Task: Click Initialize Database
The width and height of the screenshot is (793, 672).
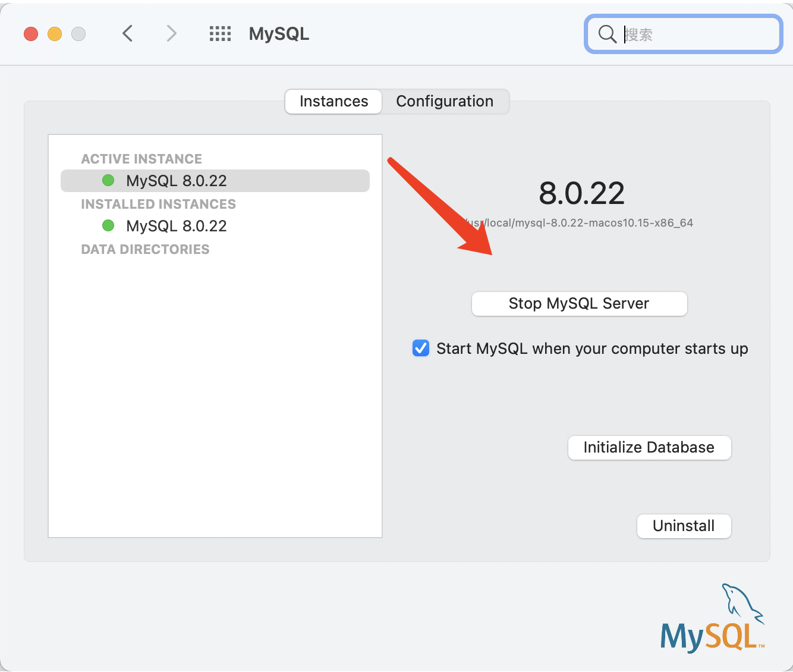Action: click(x=649, y=447)
